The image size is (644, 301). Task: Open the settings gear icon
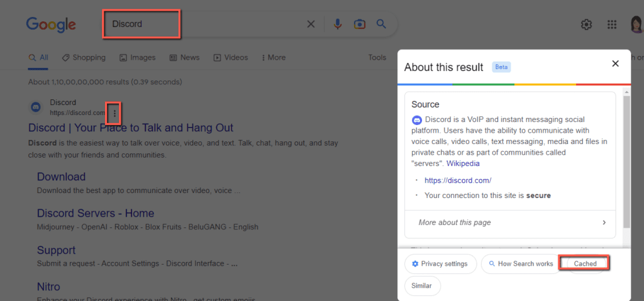point(586,25)
